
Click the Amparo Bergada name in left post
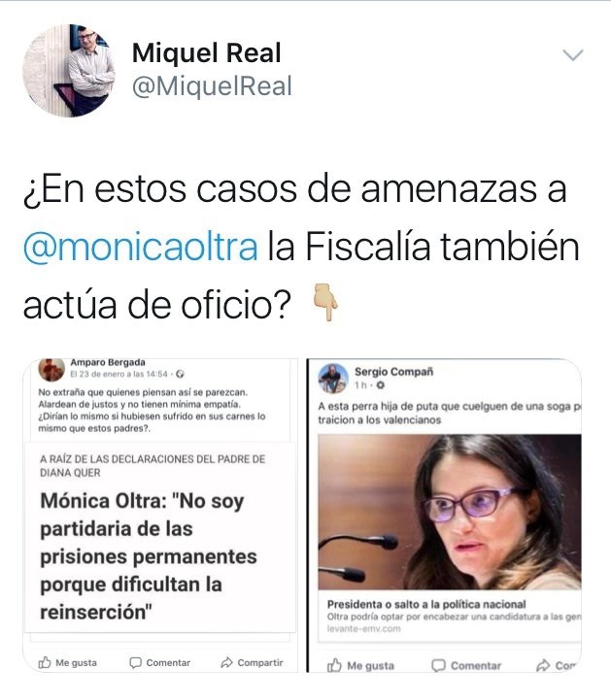pyautogui.click(x=108, y=362)
